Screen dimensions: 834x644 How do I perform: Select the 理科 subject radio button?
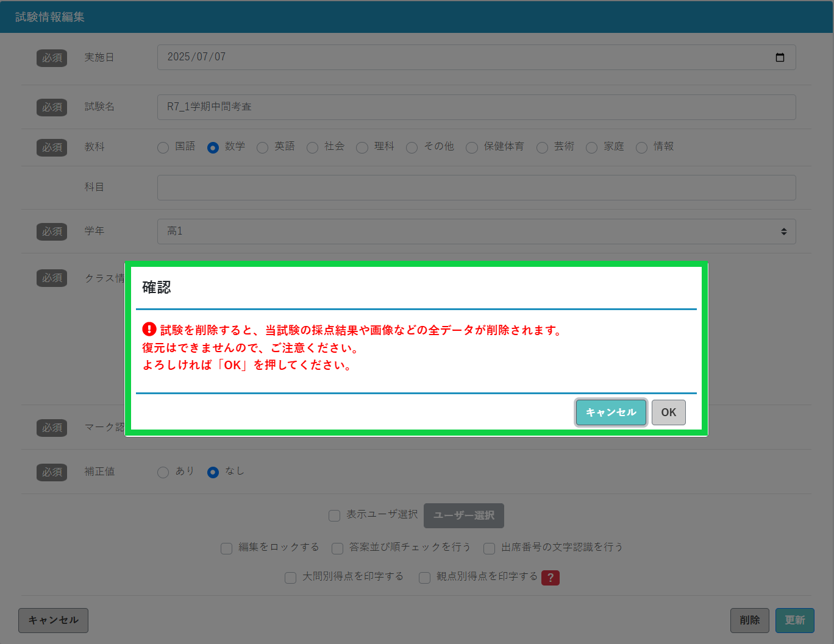point(362,147)
